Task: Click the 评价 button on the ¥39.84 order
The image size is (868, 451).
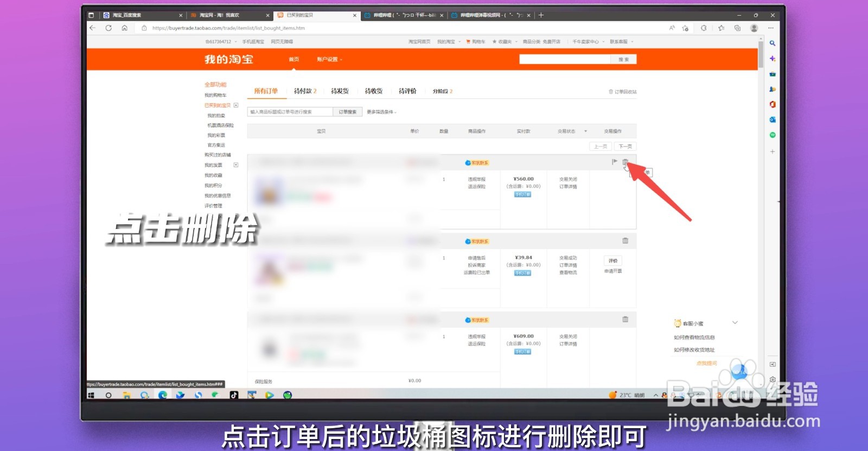Action: (613, 261)
